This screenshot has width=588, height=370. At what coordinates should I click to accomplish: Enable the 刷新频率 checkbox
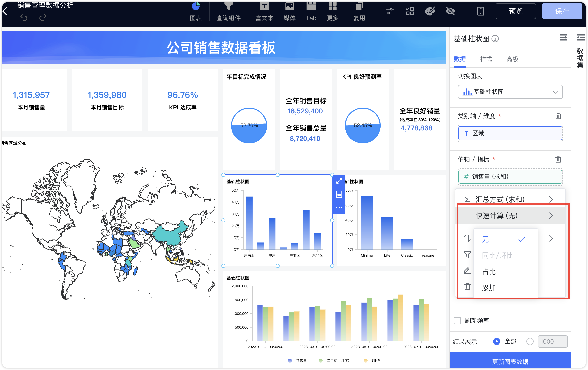tap(457, 321)
